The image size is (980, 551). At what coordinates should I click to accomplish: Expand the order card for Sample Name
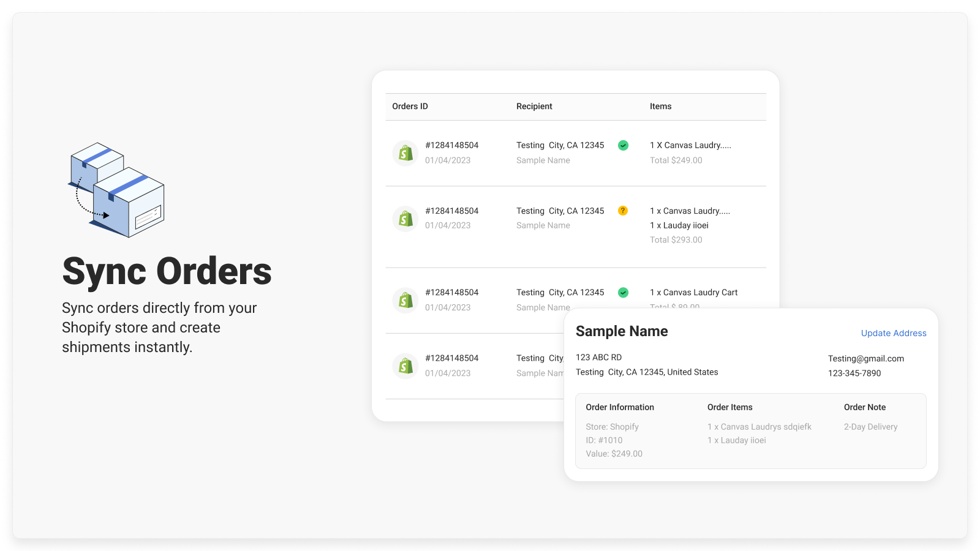pyautogui.click(x=622, y=331)
